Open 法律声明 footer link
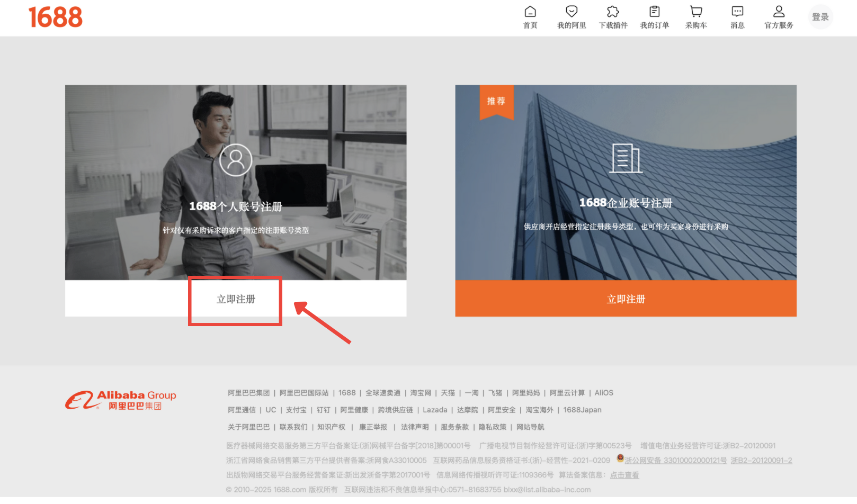 pyautogui.click(x=415, y=427)
